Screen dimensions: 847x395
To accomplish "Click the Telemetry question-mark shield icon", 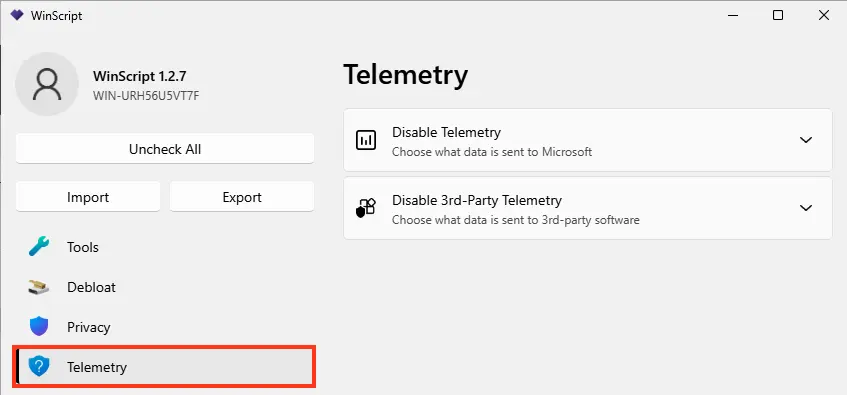I will click(39, 367).
